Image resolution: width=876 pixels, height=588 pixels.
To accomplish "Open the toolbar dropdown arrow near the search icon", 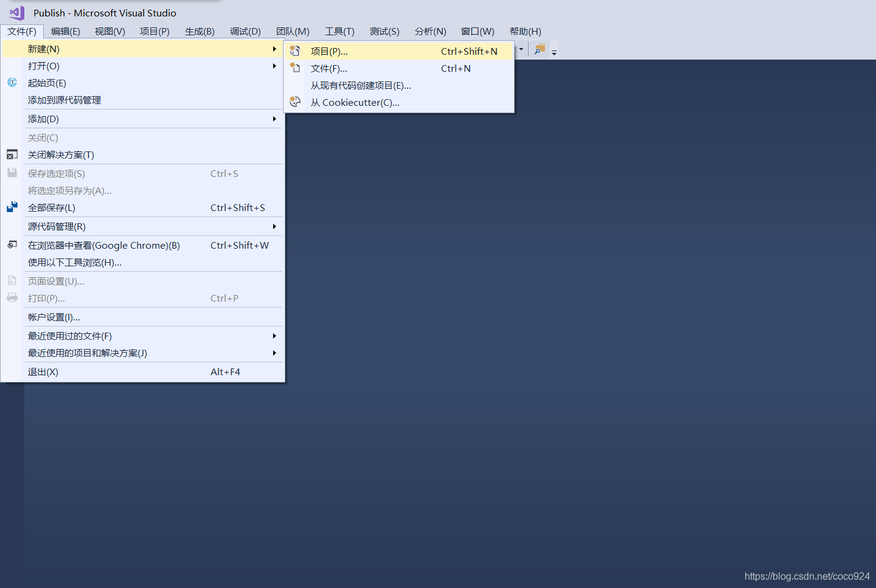I will (521, 49).
